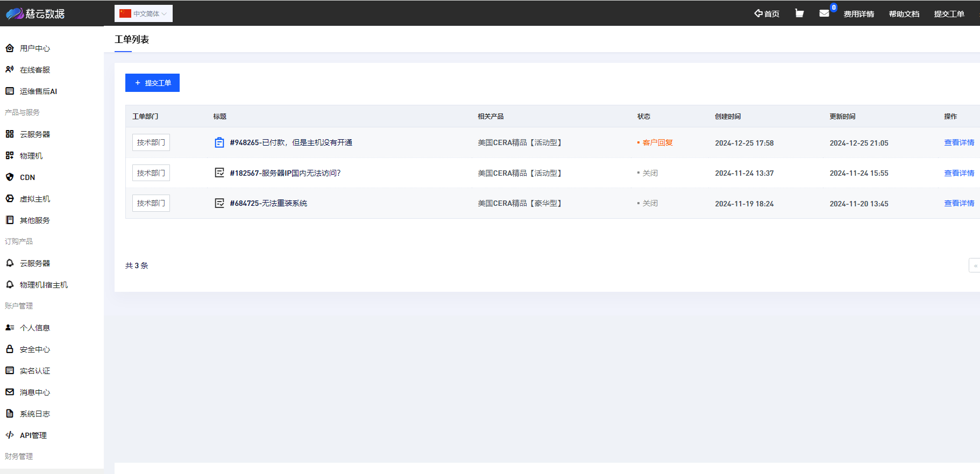Click title #684725-无法重装系统
Image resolution: width=980 pixels, height=474 pixels.
[268, 203]
